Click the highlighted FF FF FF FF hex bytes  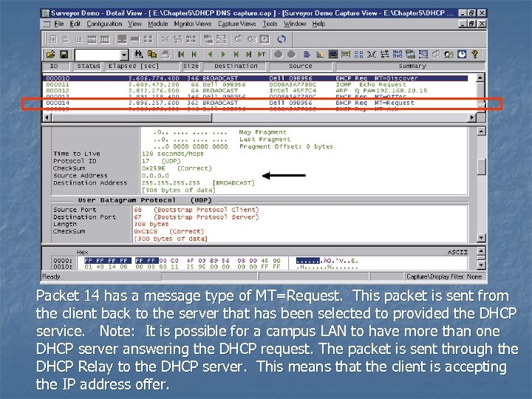[x=107, y=261]
